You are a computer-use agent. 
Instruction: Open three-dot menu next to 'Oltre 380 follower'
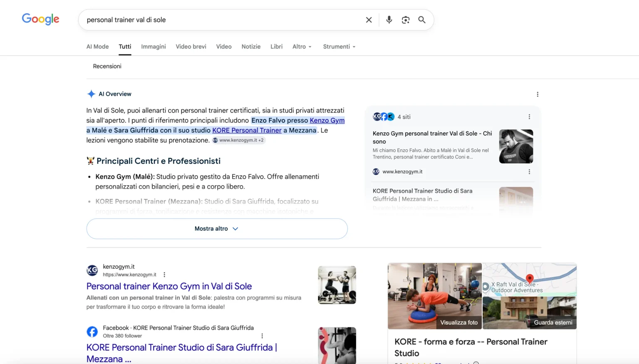click(x=262, y=336)
